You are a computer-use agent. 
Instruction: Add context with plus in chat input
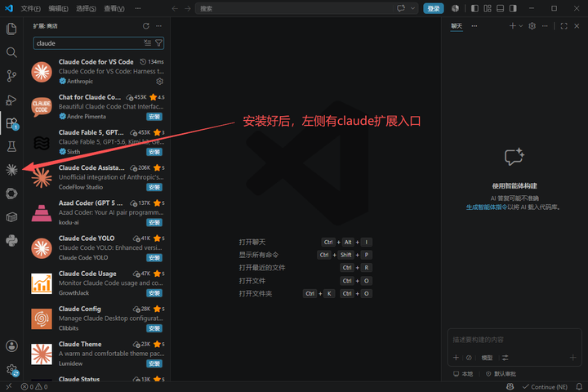(456, 358)
